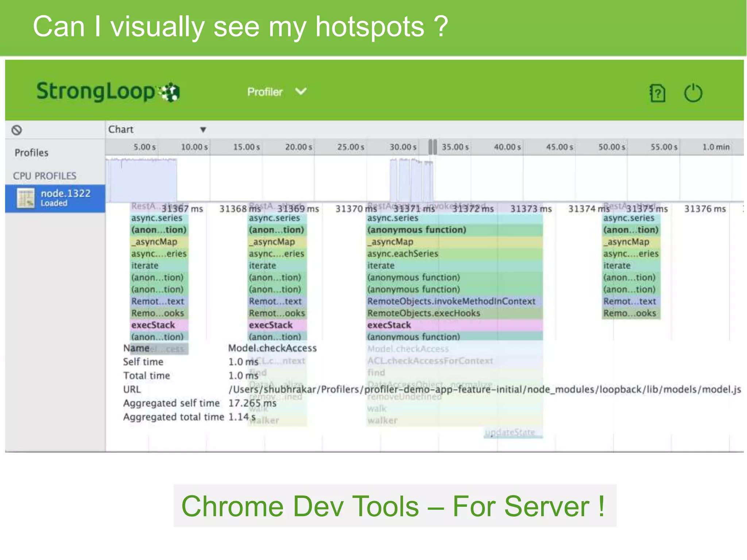Click the Profiler menu label
This screenshot has width=747, height=560.
click(x=265, y=92)
